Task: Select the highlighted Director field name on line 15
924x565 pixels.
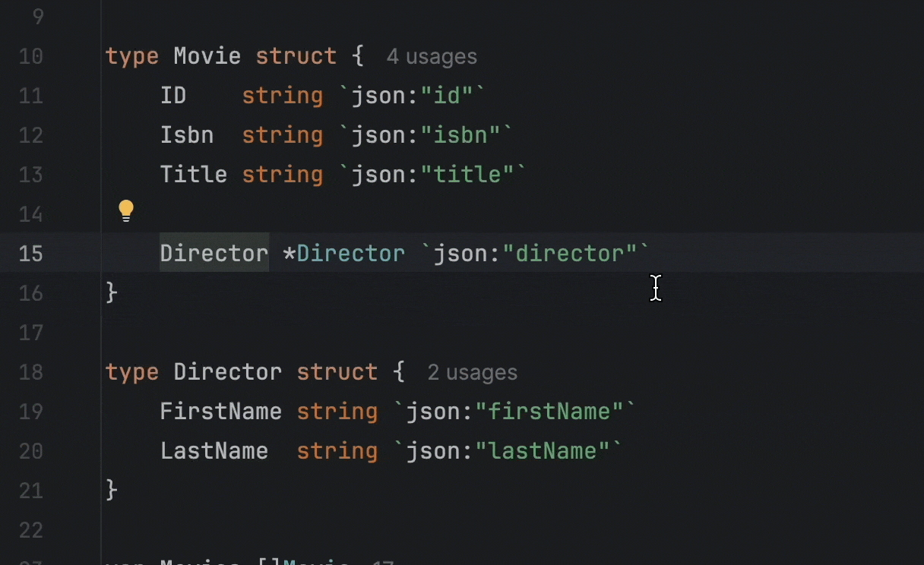Action: point(214,254)
